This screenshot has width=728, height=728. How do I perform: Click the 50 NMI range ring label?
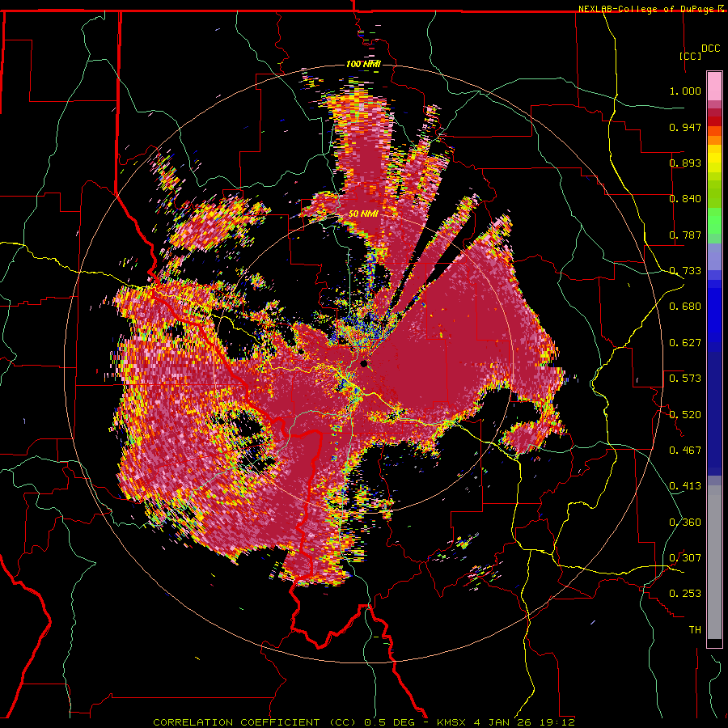363,214
